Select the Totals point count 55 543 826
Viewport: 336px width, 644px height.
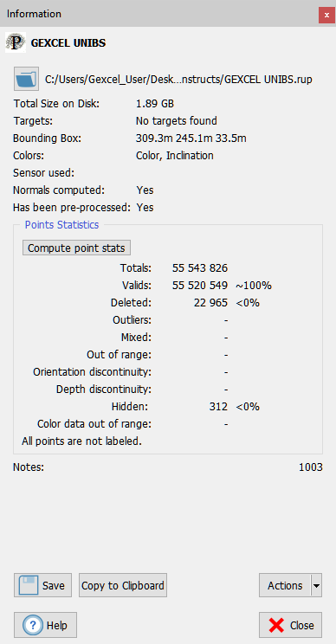click(200, 268)
